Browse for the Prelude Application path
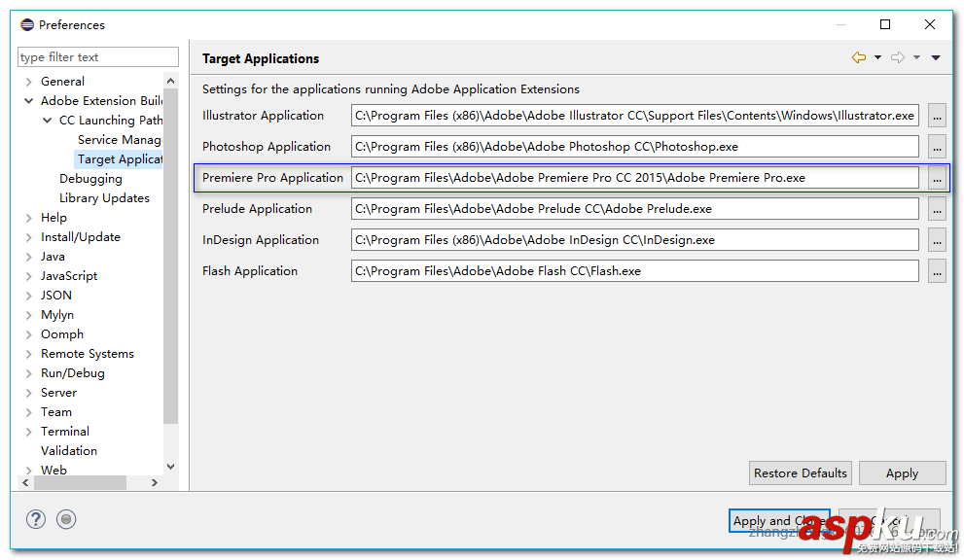Screen dimensions: 964x560 click(x=937, y=209)
